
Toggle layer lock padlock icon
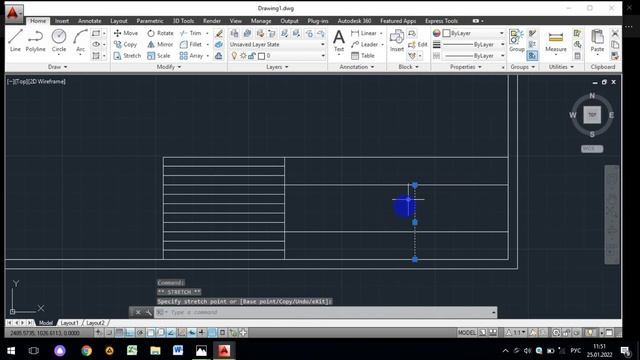click(x=252, y=56)
